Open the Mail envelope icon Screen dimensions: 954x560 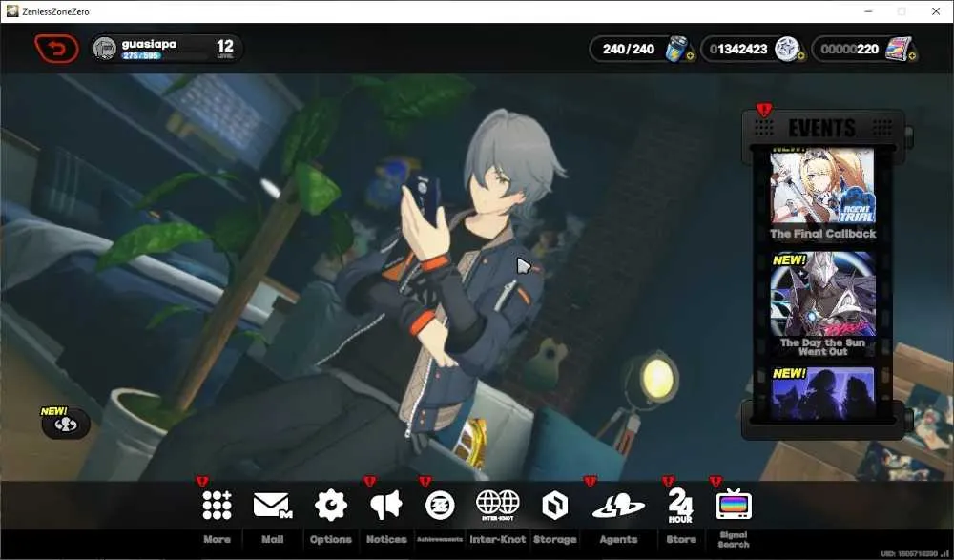pyautogui.click(x=272, y=505)
